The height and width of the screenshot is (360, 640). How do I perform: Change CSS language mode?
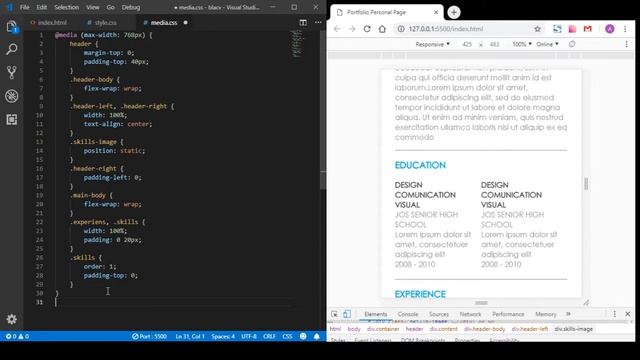[287, 336]
